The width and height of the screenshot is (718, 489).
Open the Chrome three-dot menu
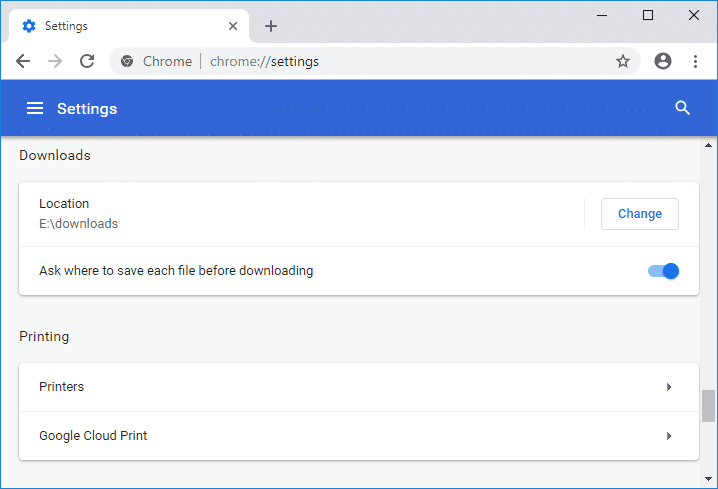pos(695,61)
